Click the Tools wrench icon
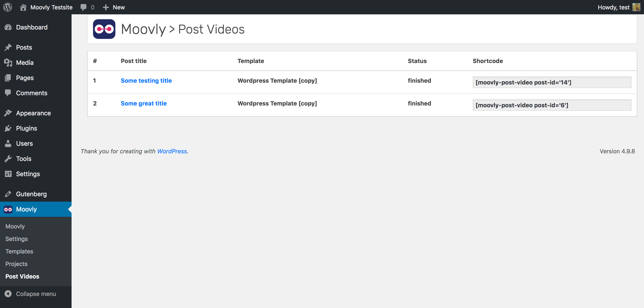 click(8, 159)
